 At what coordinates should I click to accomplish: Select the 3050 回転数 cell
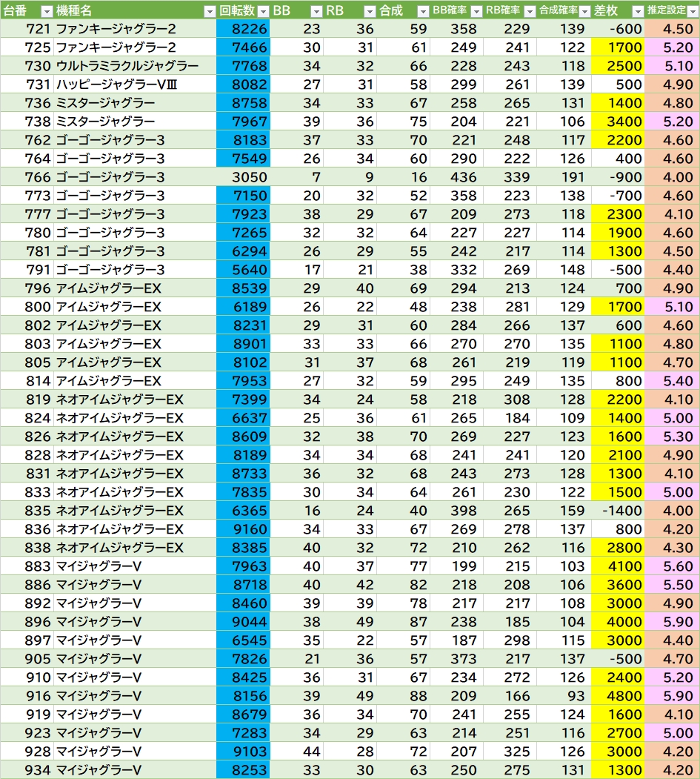click(x=243, y=177)
